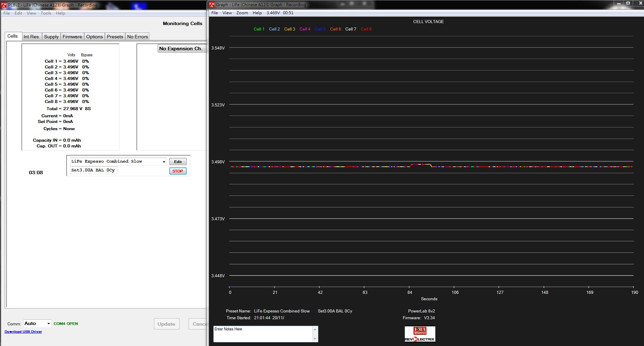Click the notes box scroll up arrow

click(x=315, y=329)
